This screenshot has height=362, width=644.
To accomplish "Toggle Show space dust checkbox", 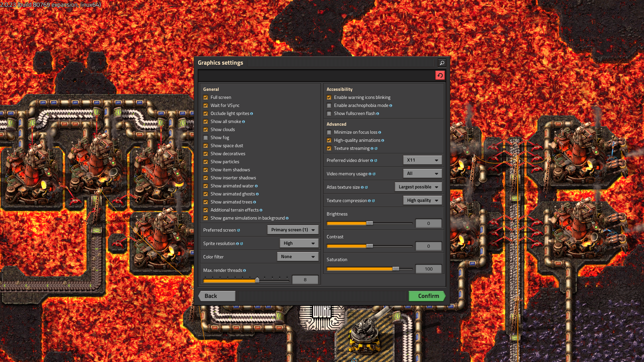I will pos(206,146).
